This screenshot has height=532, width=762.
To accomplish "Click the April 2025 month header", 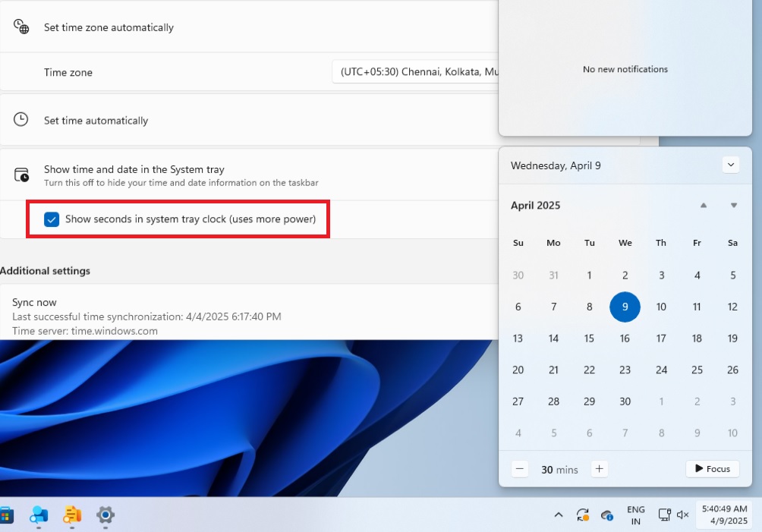I will [535, 206].
